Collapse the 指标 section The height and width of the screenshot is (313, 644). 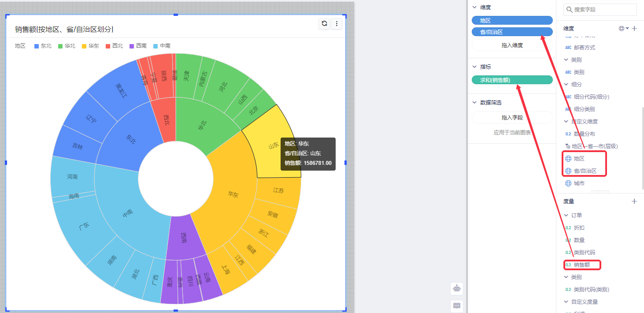(474, 67)
